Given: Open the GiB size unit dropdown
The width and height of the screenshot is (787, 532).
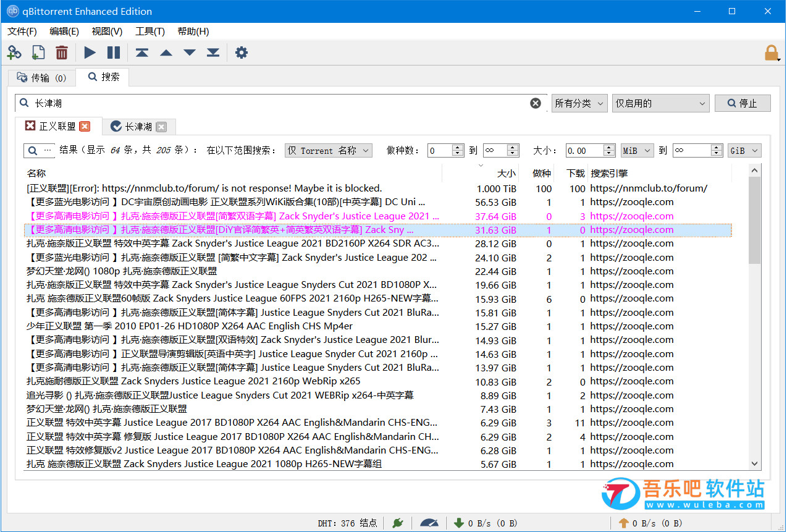Looking at the screenshot, I should (745, 150).
